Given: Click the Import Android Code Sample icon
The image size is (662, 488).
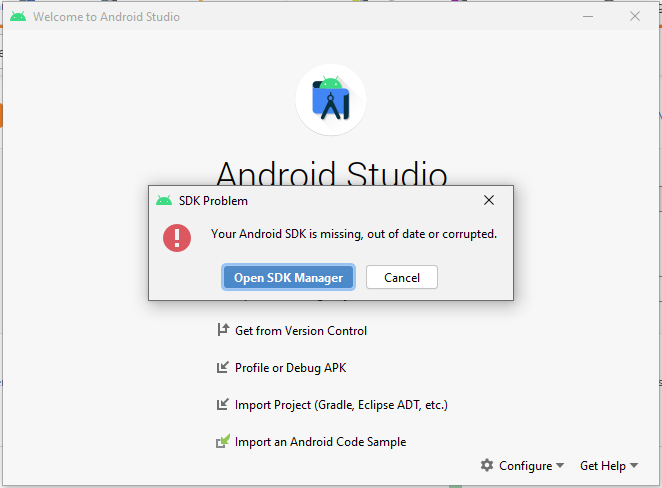Looking at the screenshot, I should point(223,441).
